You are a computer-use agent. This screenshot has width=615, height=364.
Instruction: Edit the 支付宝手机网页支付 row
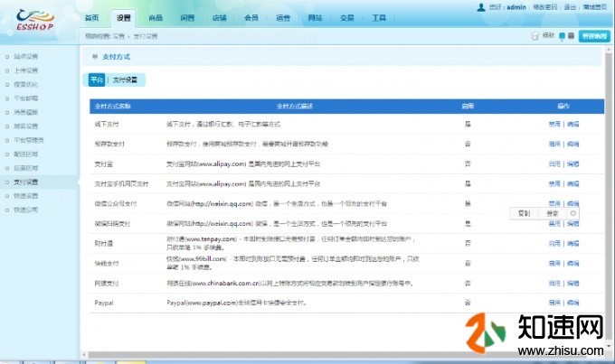click(573, 183)
